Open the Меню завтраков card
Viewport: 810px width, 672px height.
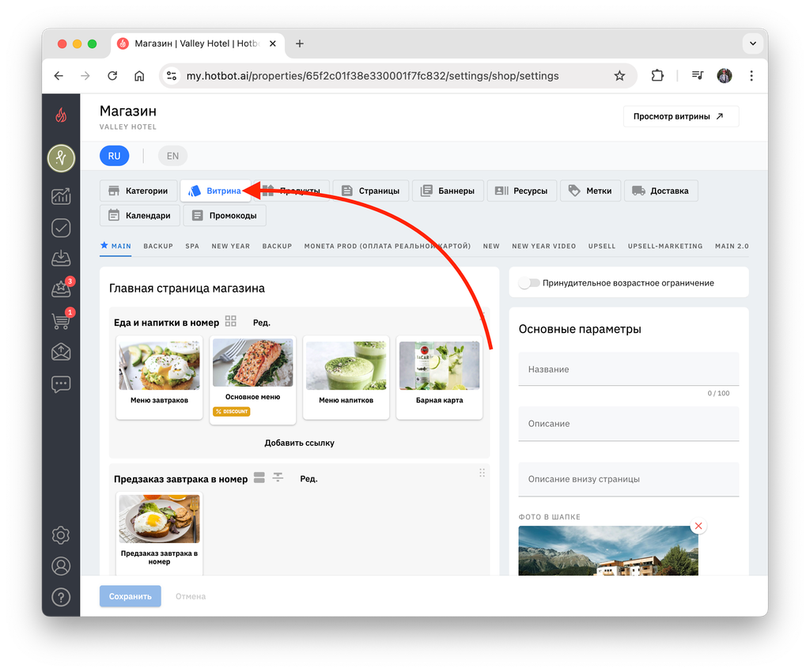point(159,378)
